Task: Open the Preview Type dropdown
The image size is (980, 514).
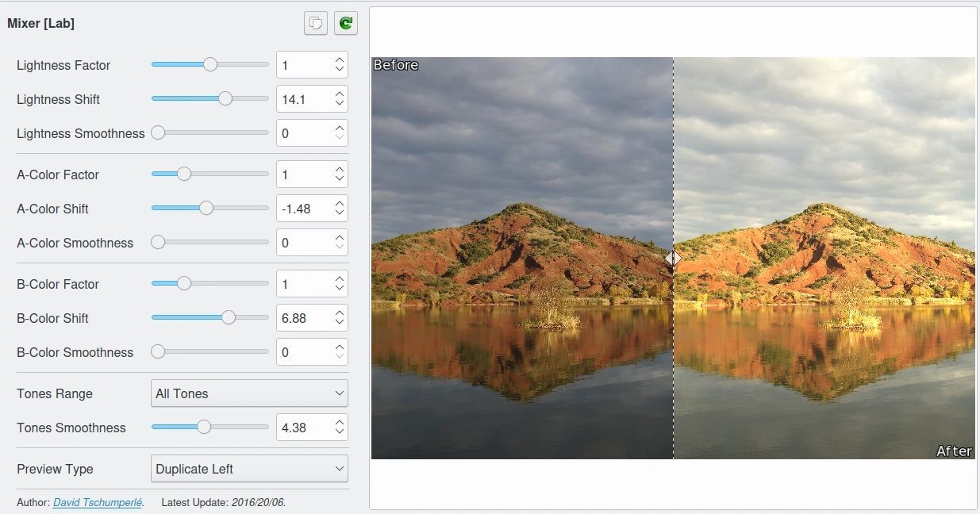Action: click(x=249, y=469)
